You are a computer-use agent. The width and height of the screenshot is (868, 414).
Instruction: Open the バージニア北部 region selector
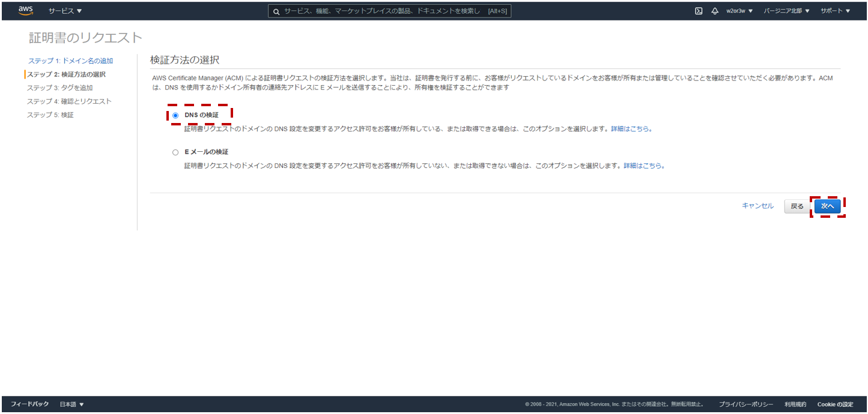pos(787,11)
